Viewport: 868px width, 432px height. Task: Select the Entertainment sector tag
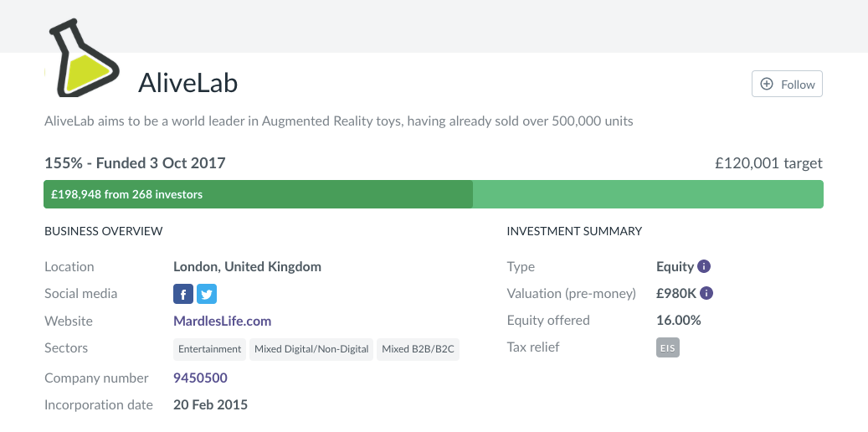click(209, 349)
